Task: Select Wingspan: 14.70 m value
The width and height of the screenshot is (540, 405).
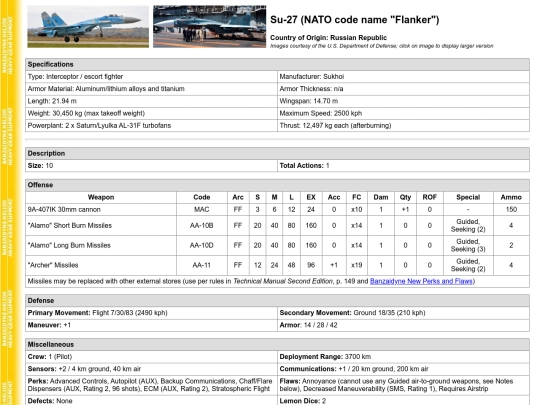Action: coord(309,101)
